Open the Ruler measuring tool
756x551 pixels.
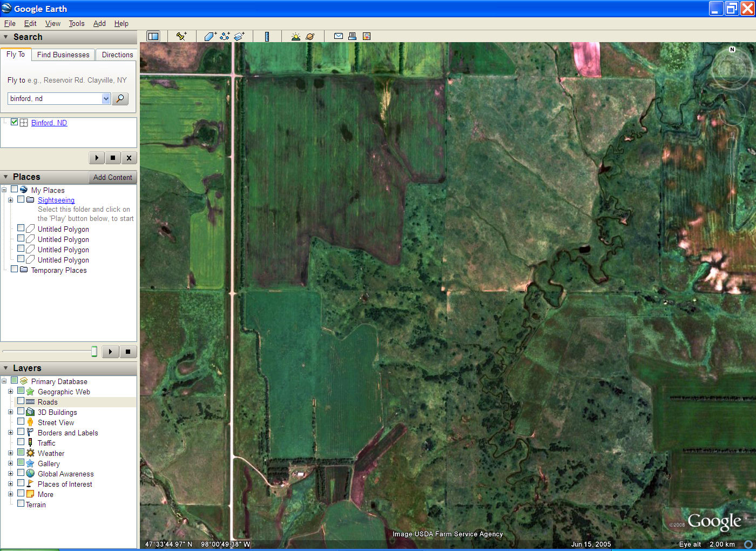click(267, 36)
